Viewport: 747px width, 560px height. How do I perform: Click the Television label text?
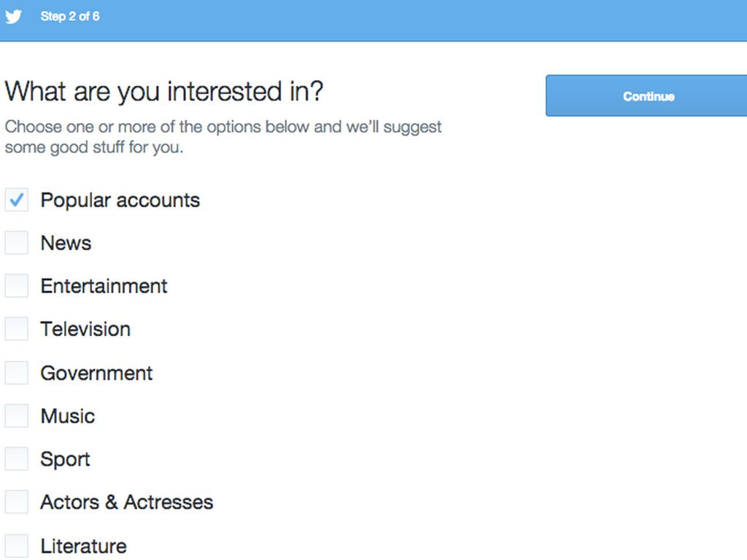click(x=85, y=330)
